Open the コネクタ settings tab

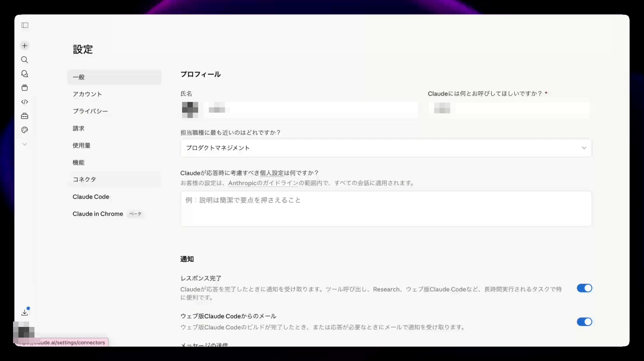(114, 179)
